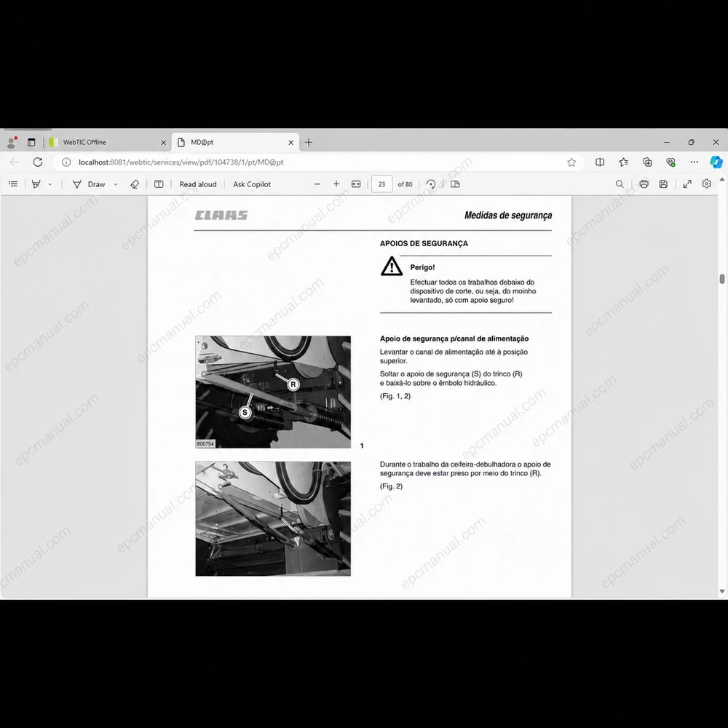Click the figure 2 photo
The height and width of the screenshot is (728, 728).
point(273,518)
